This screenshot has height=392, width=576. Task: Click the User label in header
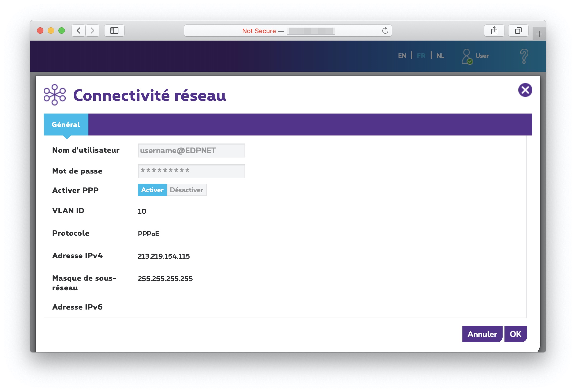(x=482, y=56)
